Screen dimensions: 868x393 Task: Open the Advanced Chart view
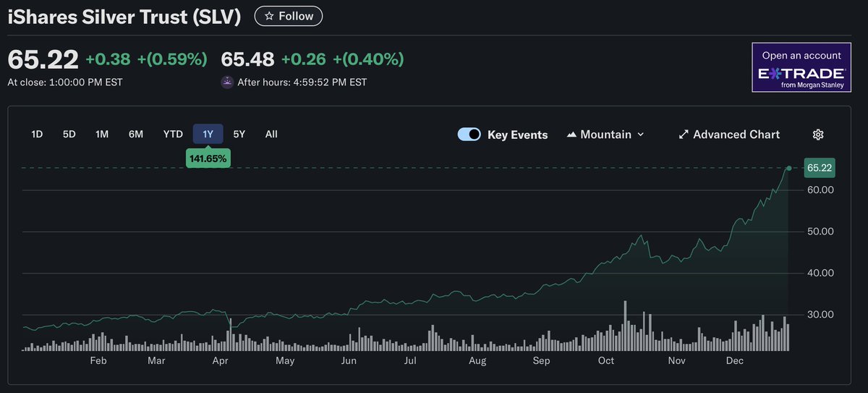[729, 135]
